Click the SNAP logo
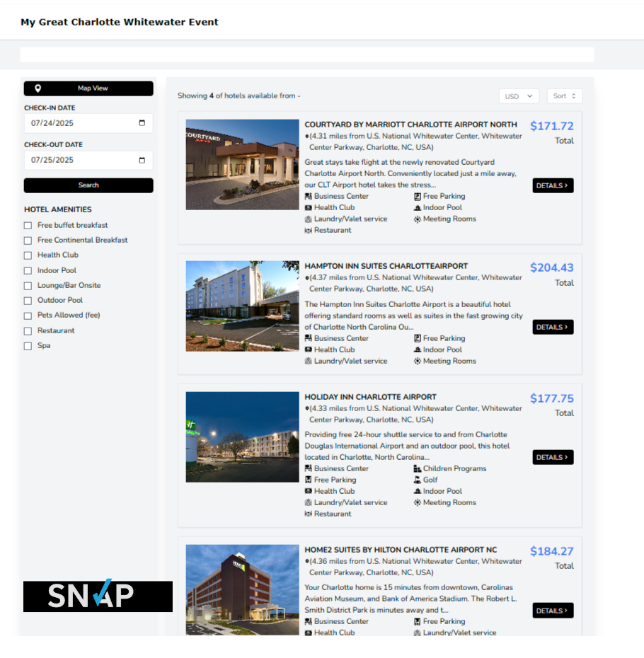Image resolution: width=644 pixels, height=658 pixels. tap(98, 596)
